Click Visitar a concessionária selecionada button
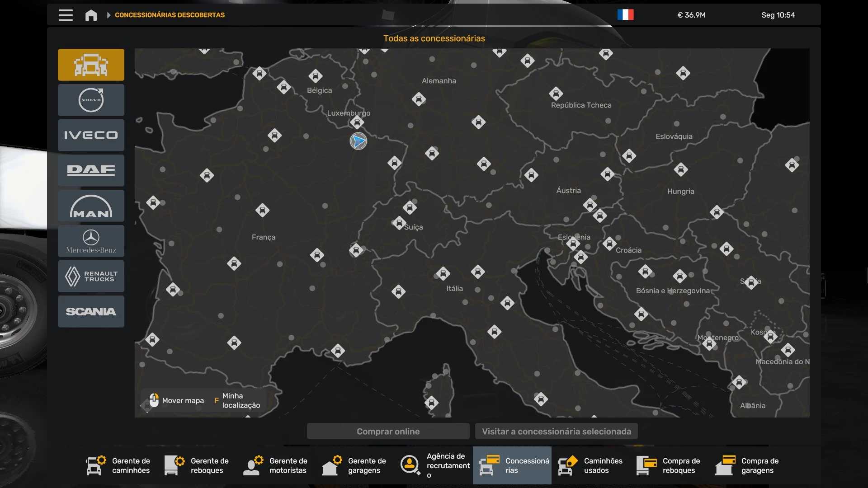The width and height of the screenshot is (868, 488). pos(556,431)
